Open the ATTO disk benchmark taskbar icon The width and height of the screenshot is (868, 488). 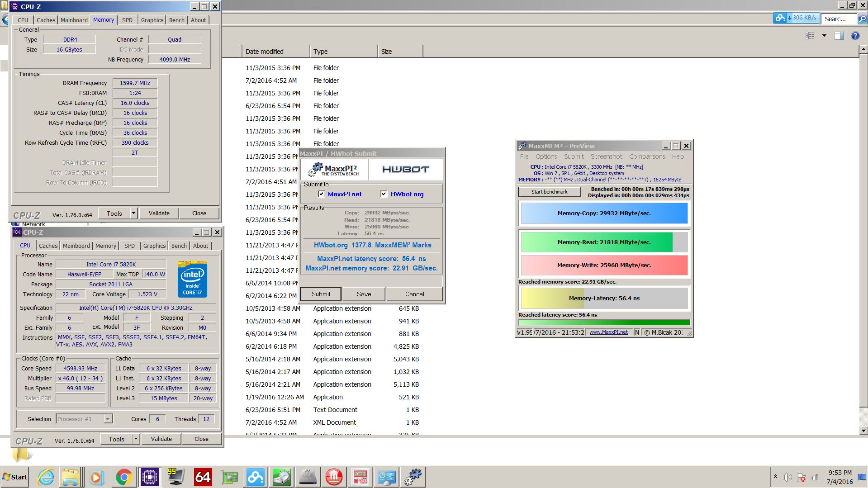coord(360,477)
